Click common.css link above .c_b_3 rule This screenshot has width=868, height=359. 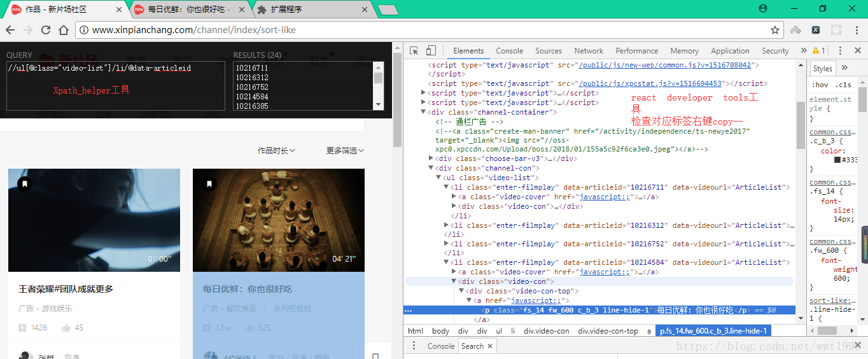tap(832, 132)
